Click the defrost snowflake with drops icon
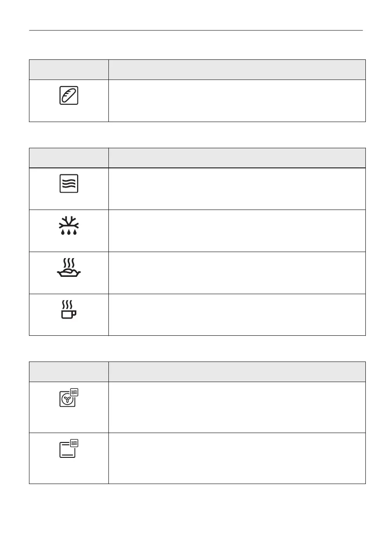 point(69,226)
